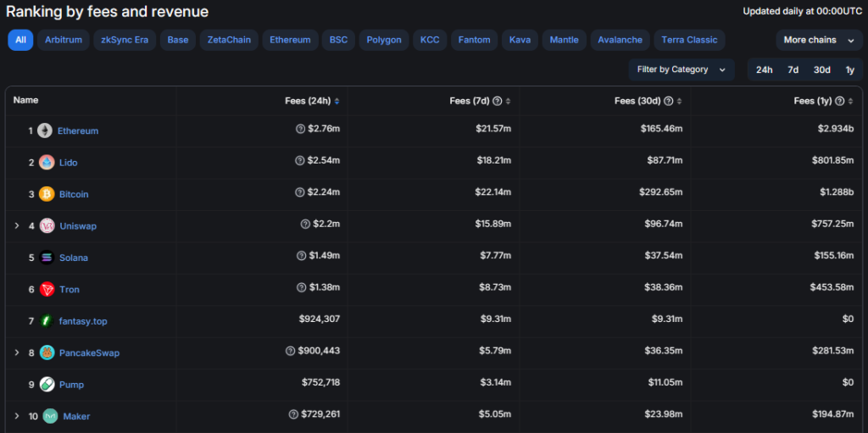Click the Lido logo icon
The height and width of the screenshot is (433, 868).
(x=47, y=163)
